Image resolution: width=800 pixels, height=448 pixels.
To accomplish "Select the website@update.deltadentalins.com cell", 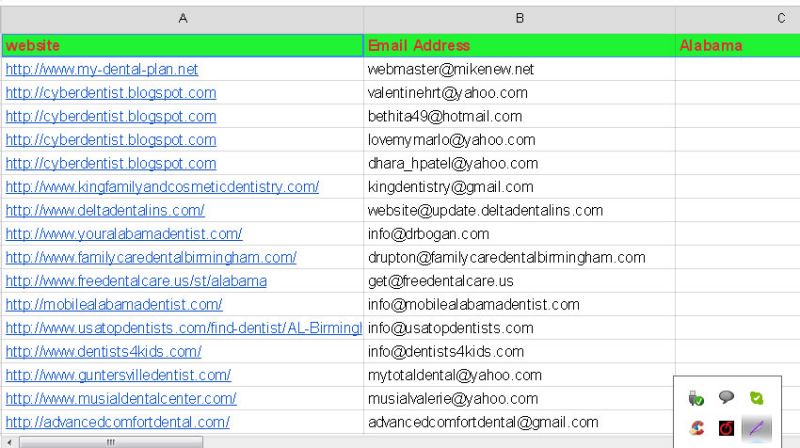I will 519,210.
